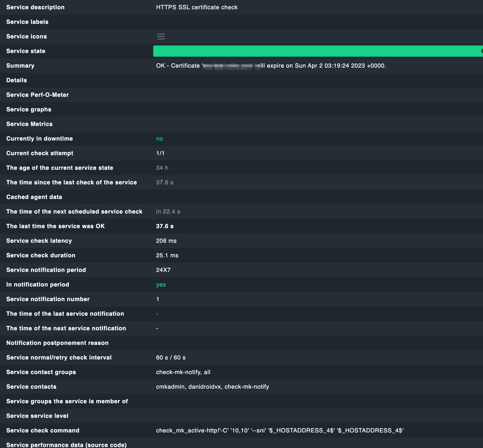Click the Service Metrics row label
This screenshot has width=483, height=448.
click(29, 124)
